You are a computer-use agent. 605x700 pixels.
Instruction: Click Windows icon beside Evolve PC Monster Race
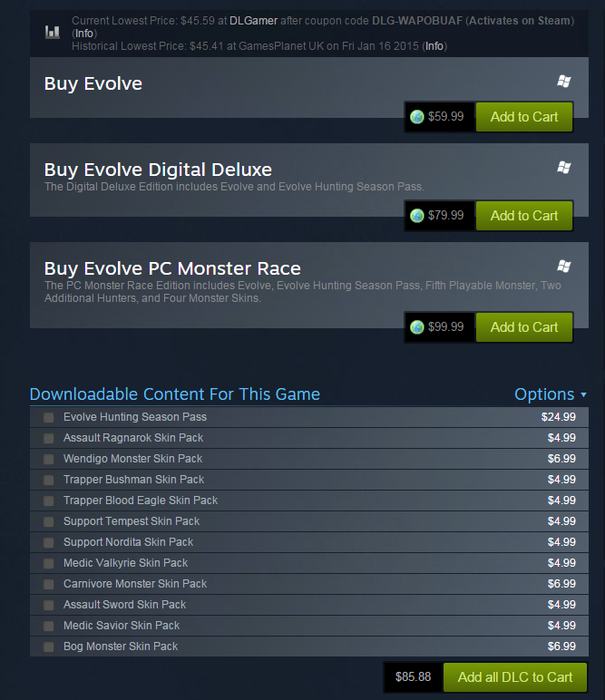[x=564, y=267]
